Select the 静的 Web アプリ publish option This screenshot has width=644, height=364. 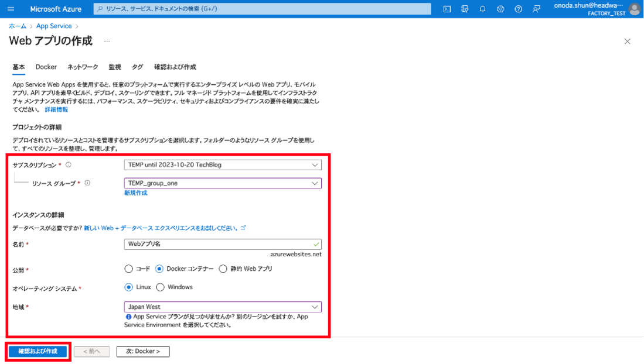pos(223,269)
